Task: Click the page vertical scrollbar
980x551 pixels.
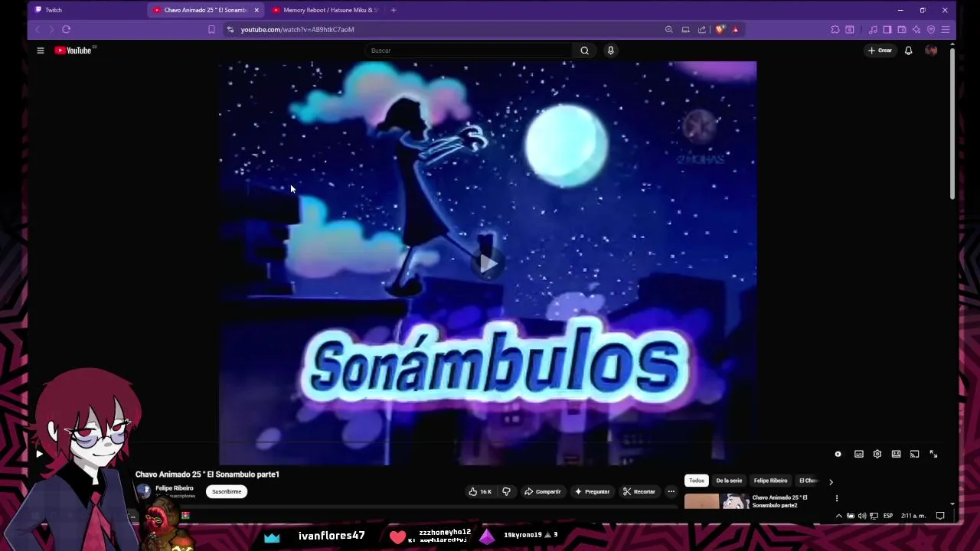Action: (952, 122)
